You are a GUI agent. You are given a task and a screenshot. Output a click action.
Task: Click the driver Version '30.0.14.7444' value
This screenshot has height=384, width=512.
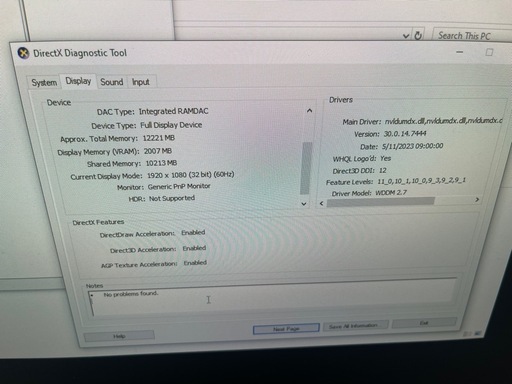click(405, 134)
